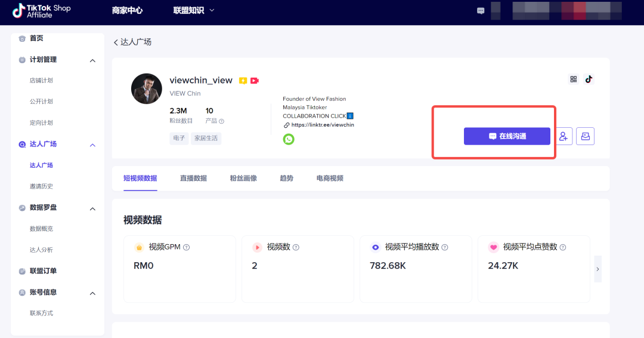Click the 在线沟通 button
The height and width of the screenshot is (338, 644).
point(507,136)
